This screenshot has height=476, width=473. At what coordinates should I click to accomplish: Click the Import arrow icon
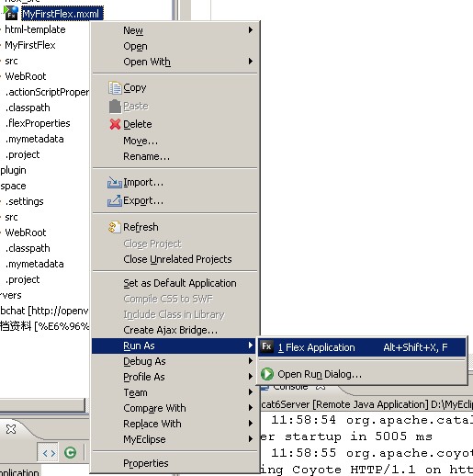tap(115, 182)
